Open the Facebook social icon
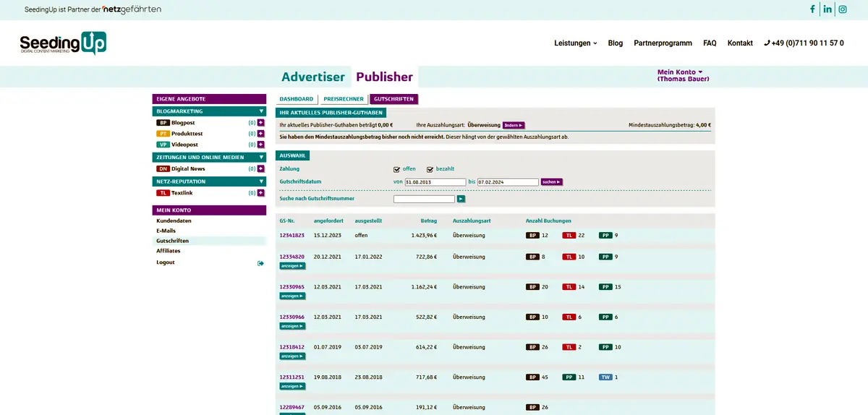 [812, 9]
